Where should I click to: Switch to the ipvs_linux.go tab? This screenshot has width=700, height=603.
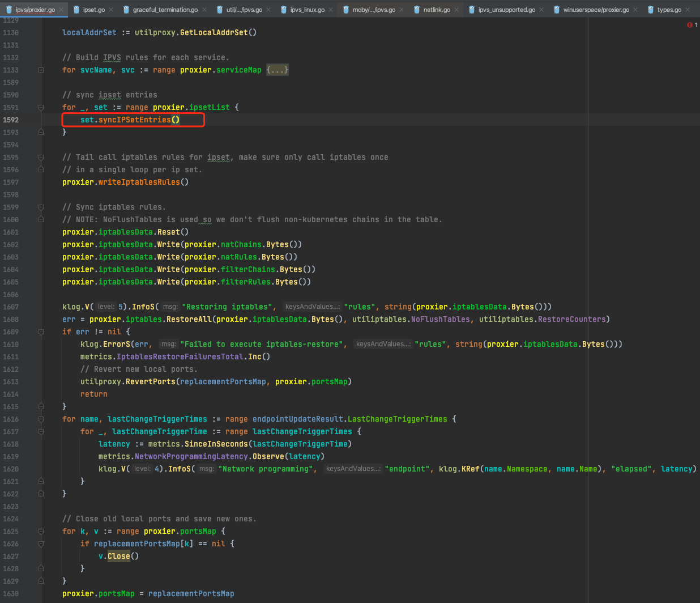308,10
